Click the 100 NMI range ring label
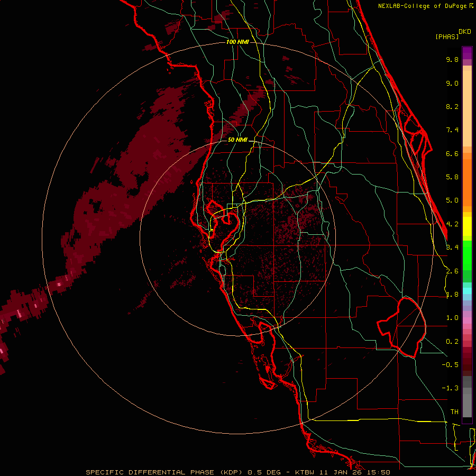The image size is (476, 476). pyautogui.click(x=237, y=42)
